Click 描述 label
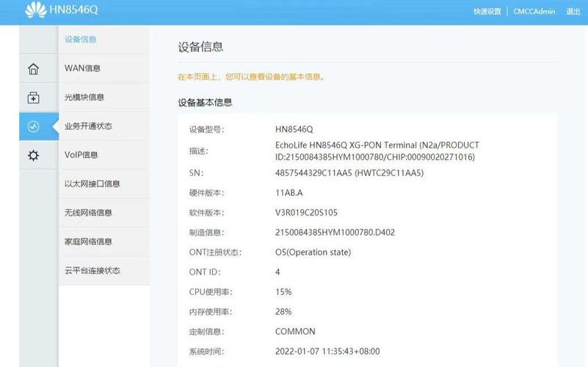This screenshot has width=588, height=367. (199, 151)
